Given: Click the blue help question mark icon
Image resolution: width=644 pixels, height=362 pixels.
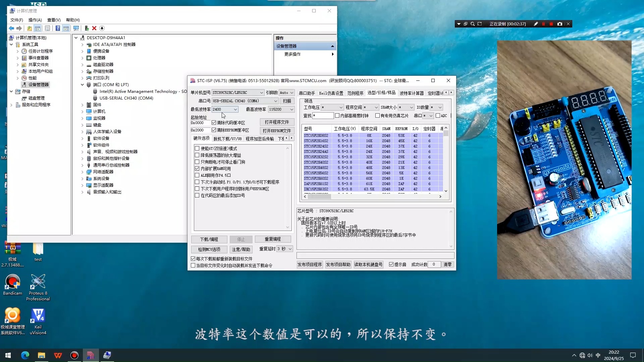Looking at the screenshot, I should tap(58, 28).
